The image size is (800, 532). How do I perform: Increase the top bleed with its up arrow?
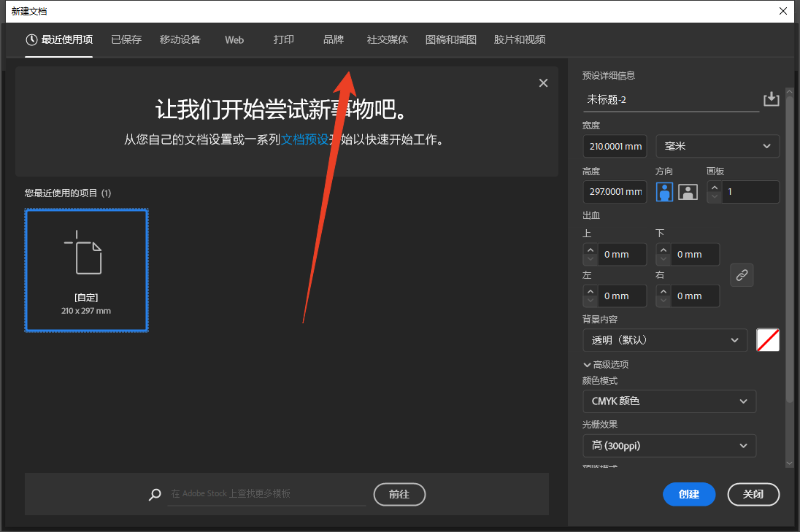(590, 250)
